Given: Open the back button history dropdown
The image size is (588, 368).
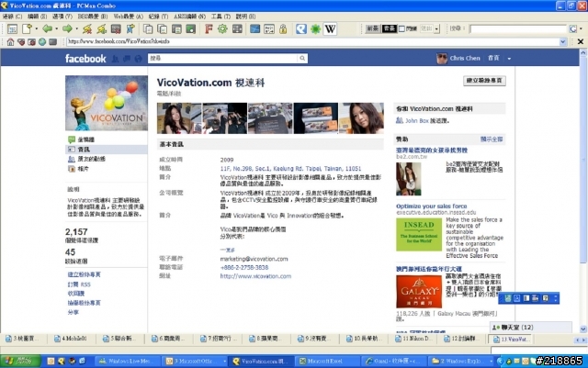Looking at the screenshot, I should point(57,28).
